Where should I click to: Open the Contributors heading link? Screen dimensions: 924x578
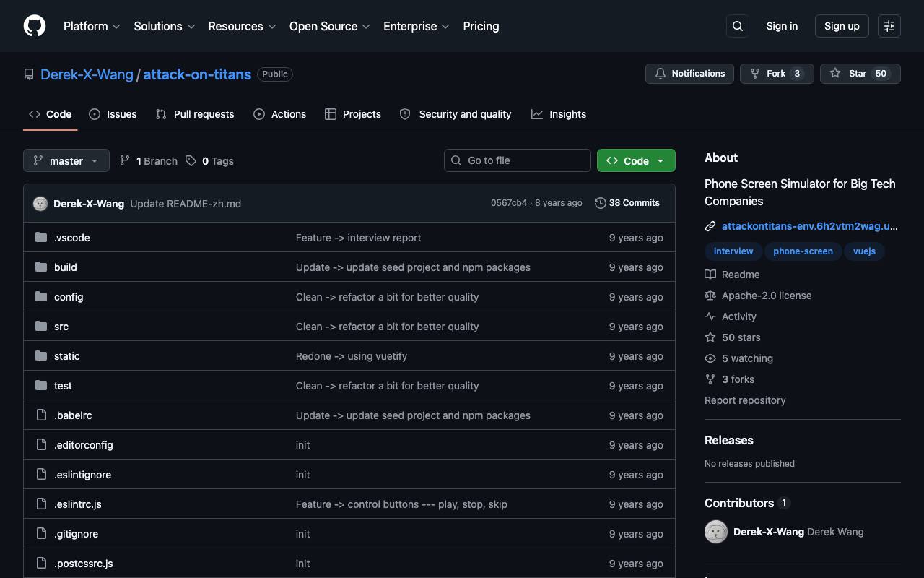pos(747,503)
